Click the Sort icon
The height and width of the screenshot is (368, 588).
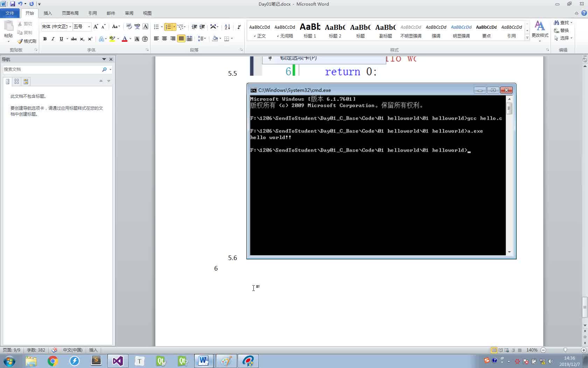[x=227, y=27]
